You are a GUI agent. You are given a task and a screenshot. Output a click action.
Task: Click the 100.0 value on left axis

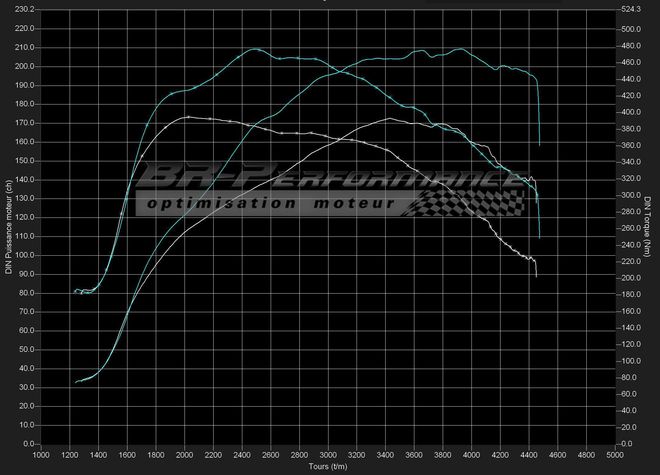point(25,255)
